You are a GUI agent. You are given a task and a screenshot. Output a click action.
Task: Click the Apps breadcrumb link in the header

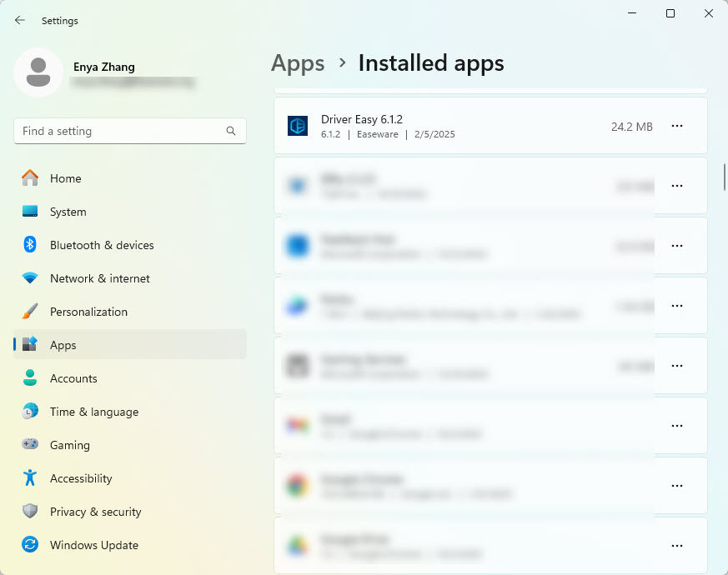pyautogui.click(x=298, y=63)
